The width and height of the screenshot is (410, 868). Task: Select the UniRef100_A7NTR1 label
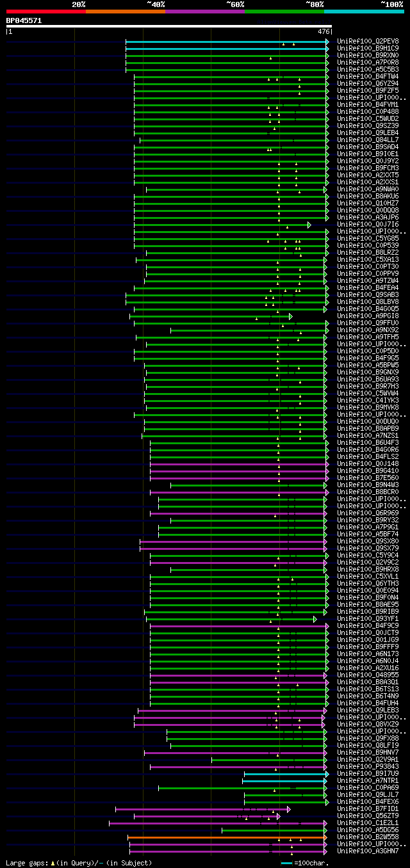click(x=368, y=780)
